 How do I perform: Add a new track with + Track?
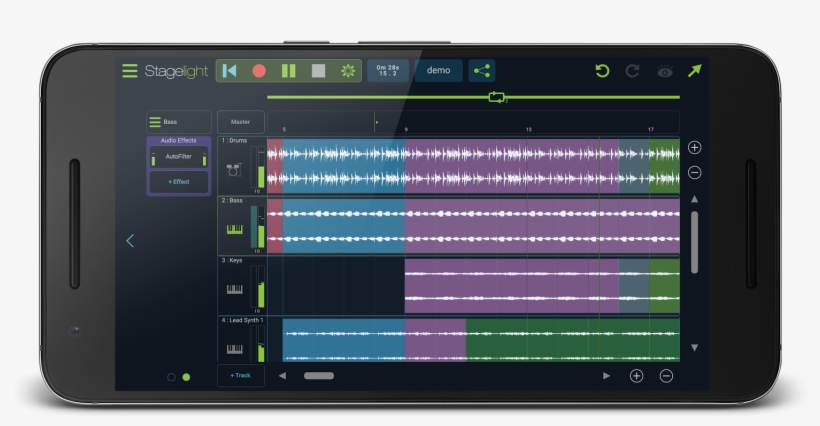click(240, 375)
